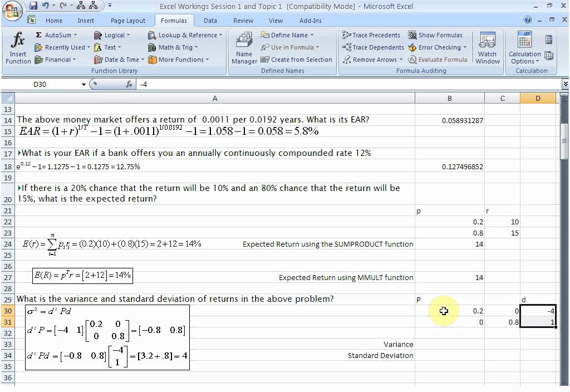The width and height of the screenshot is (570, 392).
Task: Click the Logical functions book icon
Action: coord(98,35)
